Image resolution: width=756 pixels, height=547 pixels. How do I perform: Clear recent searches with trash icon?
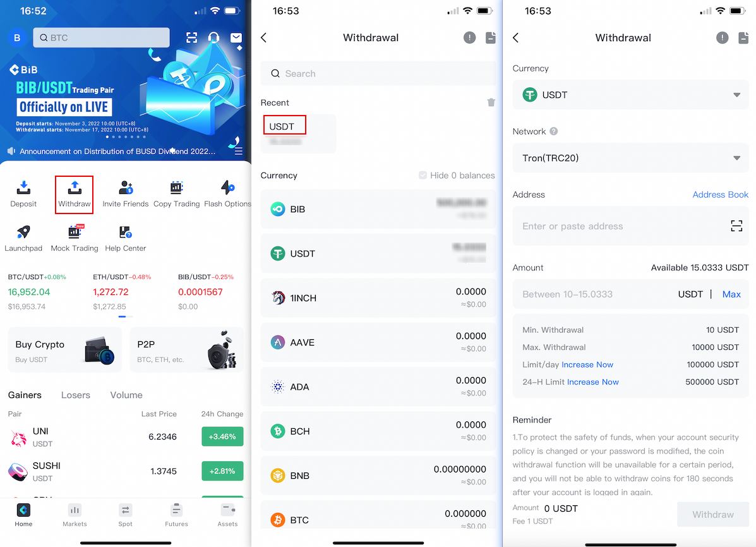click(491, 102)
